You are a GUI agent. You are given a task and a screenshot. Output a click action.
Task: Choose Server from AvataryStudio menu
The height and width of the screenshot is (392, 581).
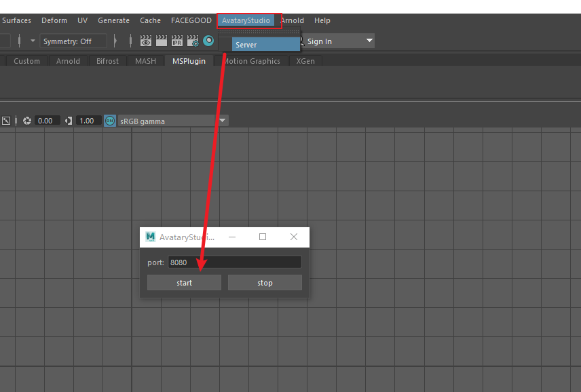[x=265, y=44]
